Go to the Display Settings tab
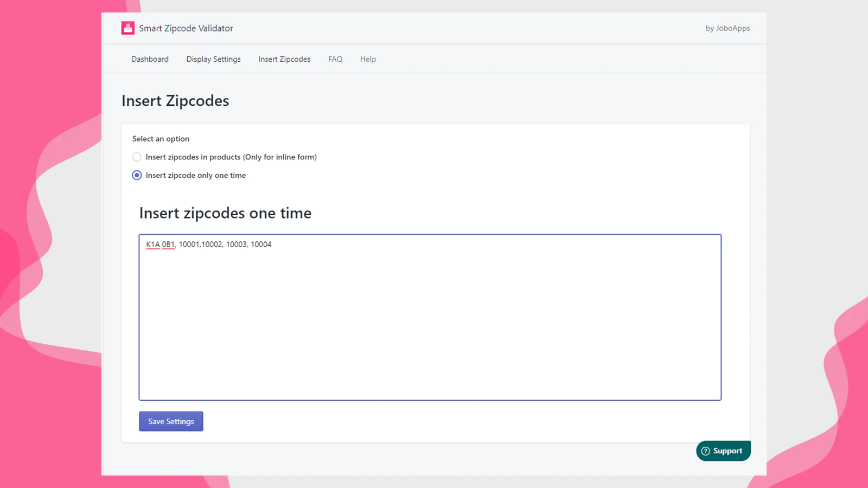Screen dimensions: 868x488 [x=214, y=59]
